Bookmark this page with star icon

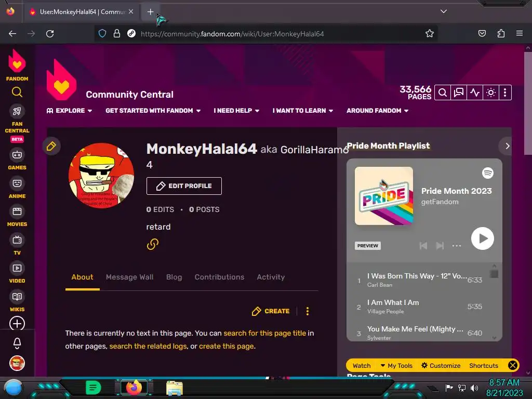(430, 34)
